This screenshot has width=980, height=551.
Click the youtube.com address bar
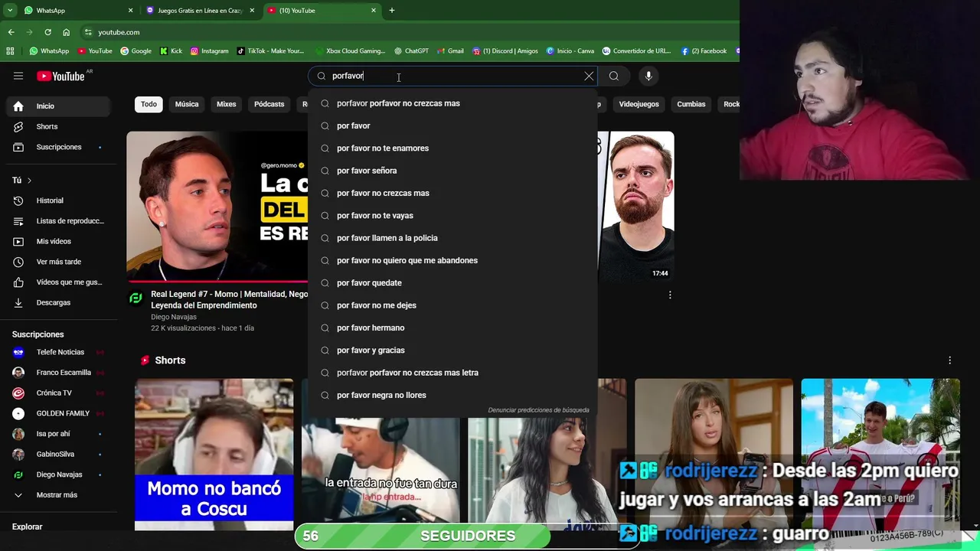[x=413, y=32]
